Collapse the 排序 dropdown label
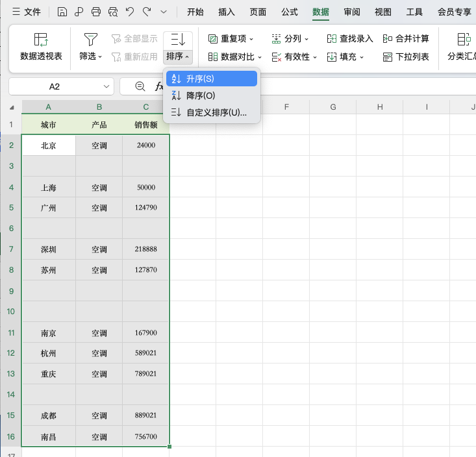The width and height of the screenshot is (476, 457). [x=178, y=56]
